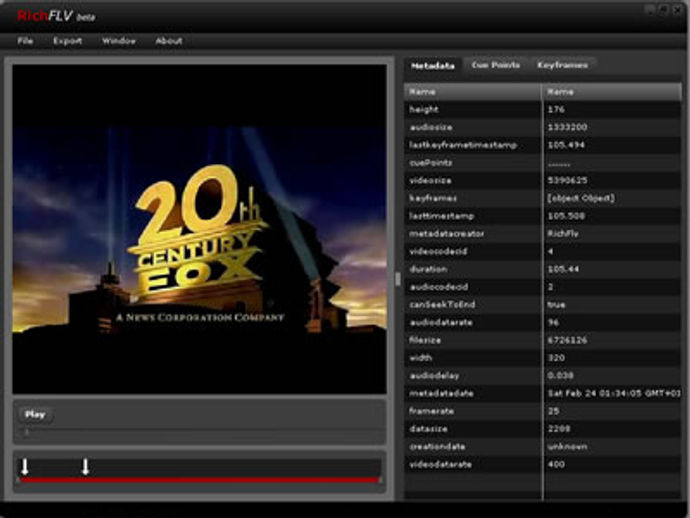
Task: Open the About menu
Action: (169, 41)
